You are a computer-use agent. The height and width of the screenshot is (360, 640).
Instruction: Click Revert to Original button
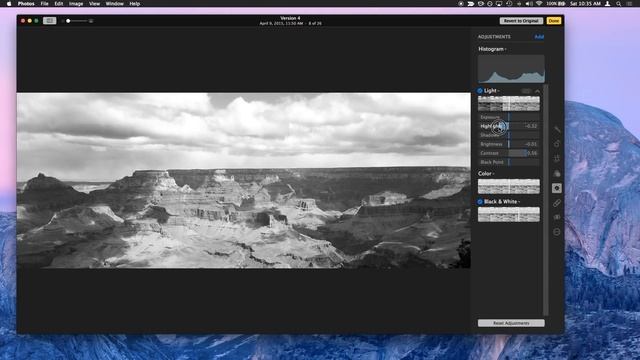click(521, 20)
